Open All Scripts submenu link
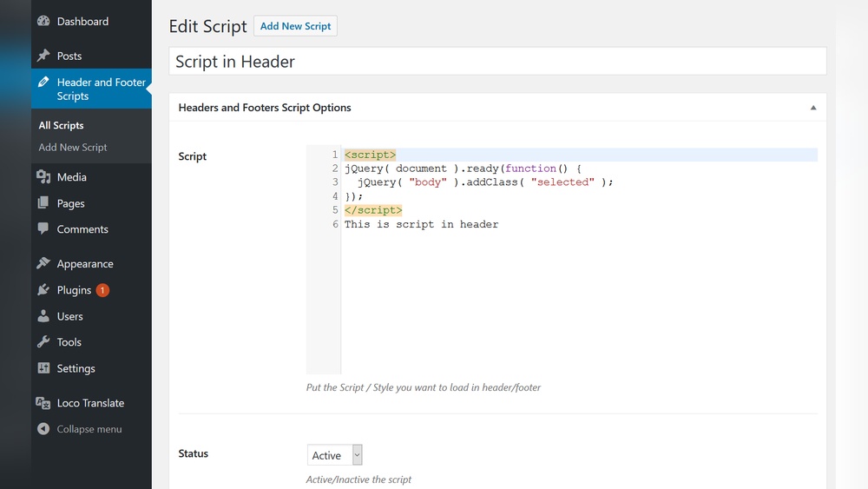The image size is (868, 489). [x=61, y=125]
